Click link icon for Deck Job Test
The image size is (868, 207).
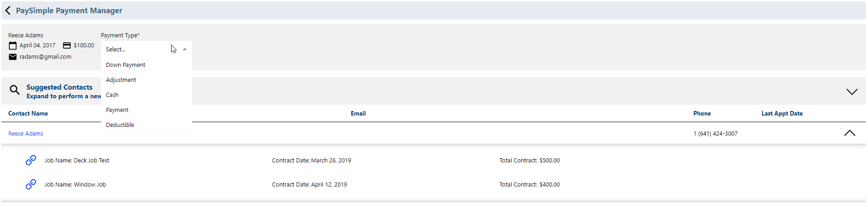point(31,160)
